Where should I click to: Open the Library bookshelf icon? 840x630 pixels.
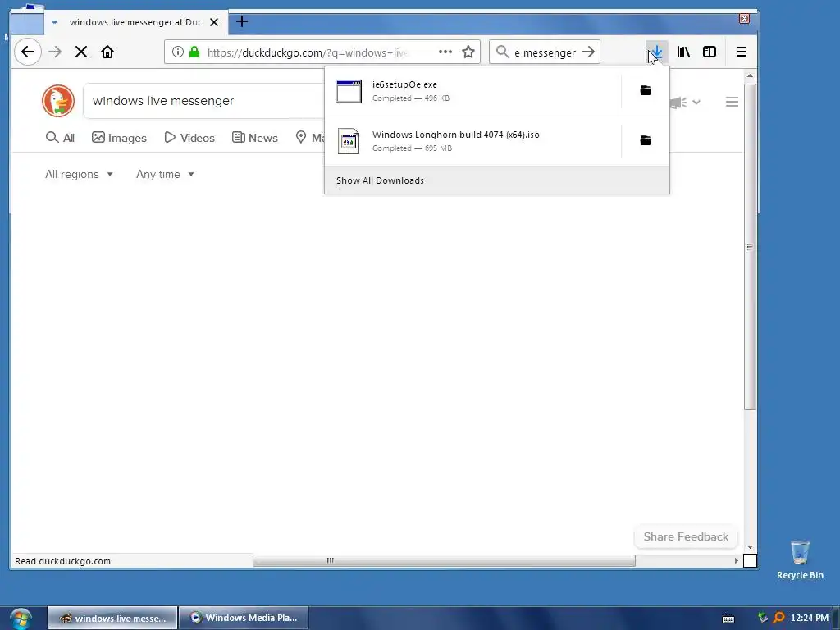coord(683,52)
